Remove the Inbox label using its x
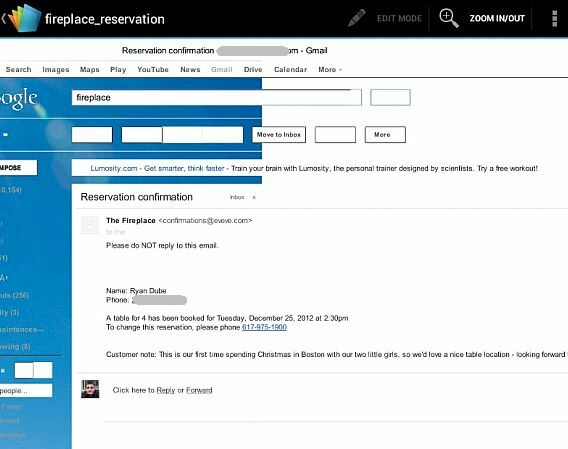The width and height of the screenshot is (568, 449). pyautogui.click(x=254, y=198)
